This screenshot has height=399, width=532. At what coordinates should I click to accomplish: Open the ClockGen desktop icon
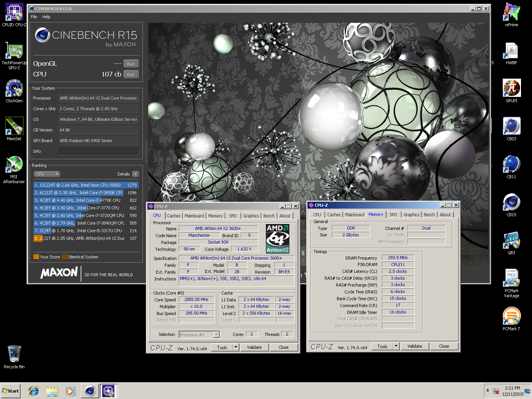tap(14, 91)
